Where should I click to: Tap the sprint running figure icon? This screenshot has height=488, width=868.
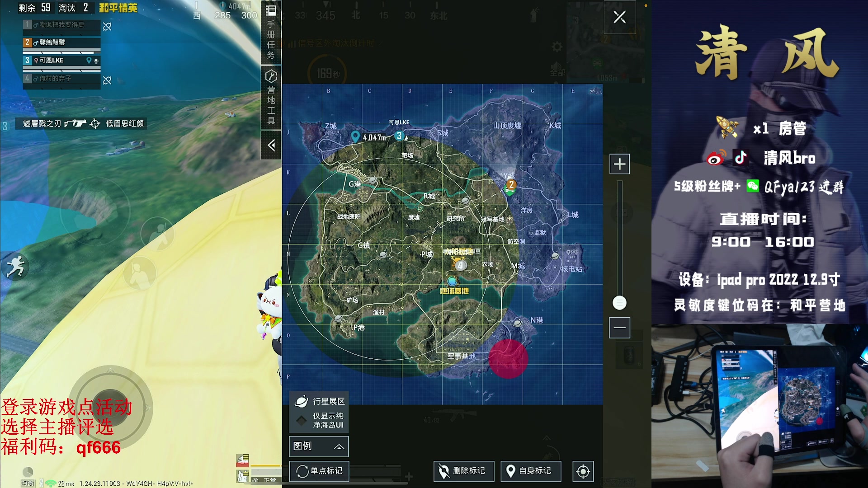(x=15, y=267)
